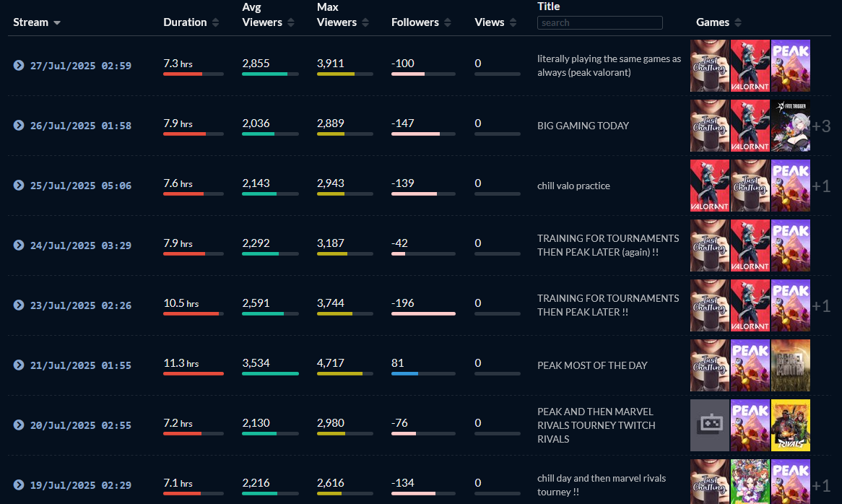The image size is (842, 504).
Task: Select followers value -147
Action: click(x=403, y=123)
